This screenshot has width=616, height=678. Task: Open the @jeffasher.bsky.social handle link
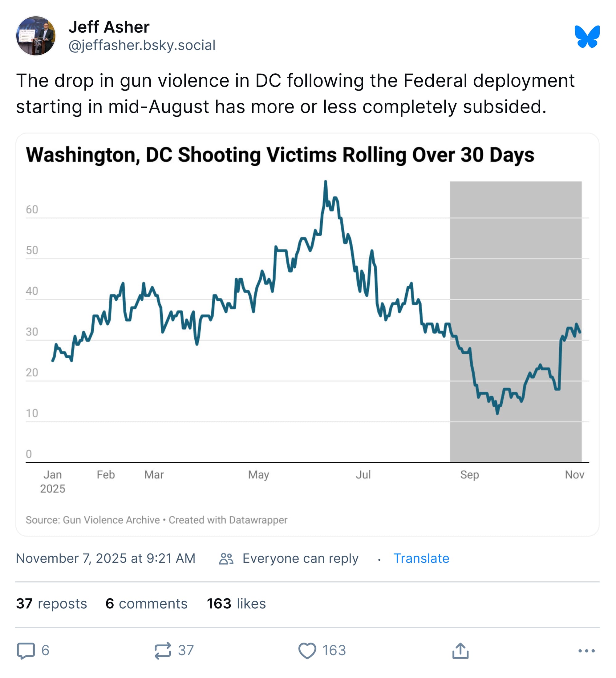pos(142,45)
